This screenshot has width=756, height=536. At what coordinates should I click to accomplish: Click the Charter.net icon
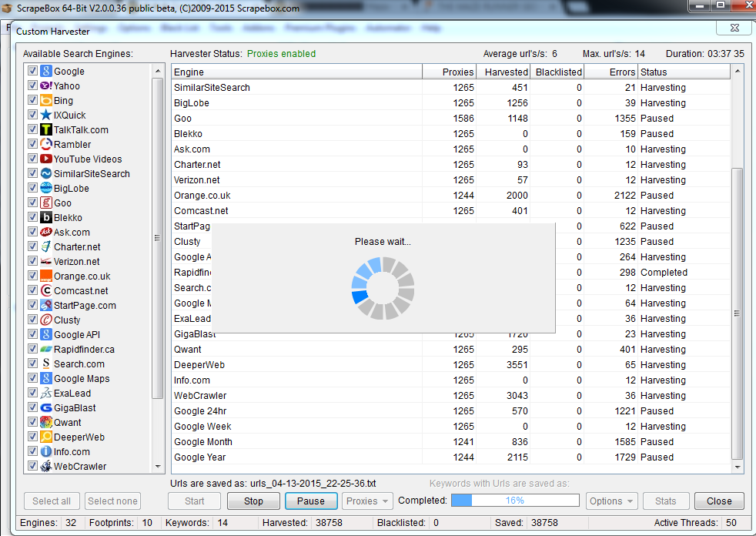click(45, 246)
